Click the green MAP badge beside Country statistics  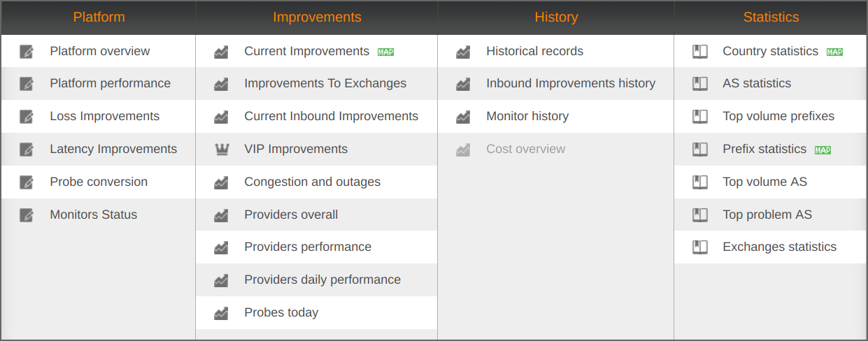pyautogui.click(x=834, y=52)
